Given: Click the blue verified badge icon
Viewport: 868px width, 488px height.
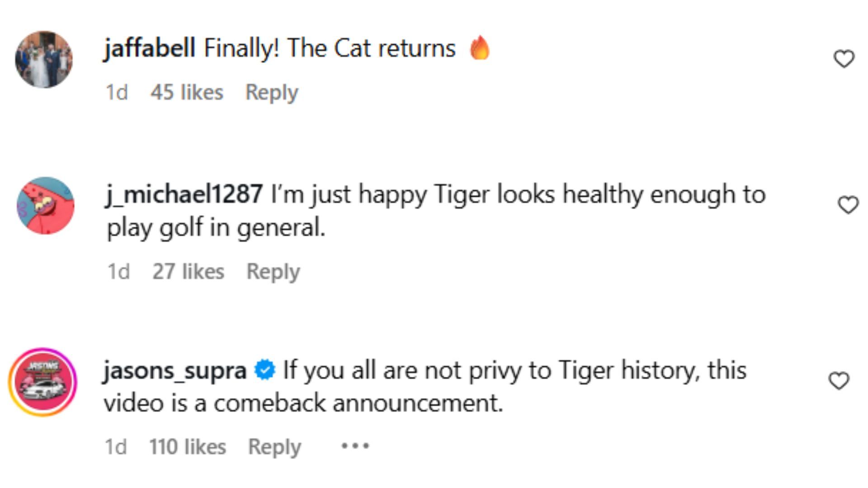Looking at the screenshot, I should click(265, 370).
